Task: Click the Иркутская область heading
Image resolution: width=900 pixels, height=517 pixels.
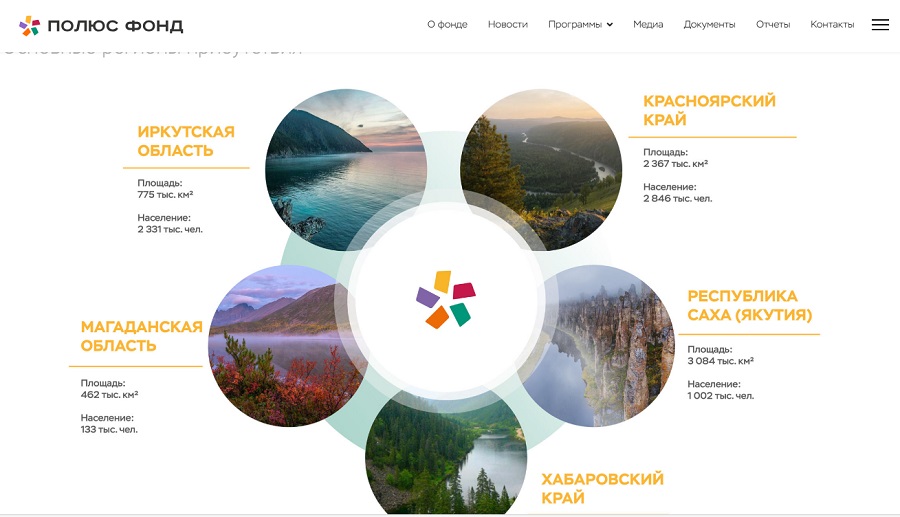Action: [x=186, y=141]
